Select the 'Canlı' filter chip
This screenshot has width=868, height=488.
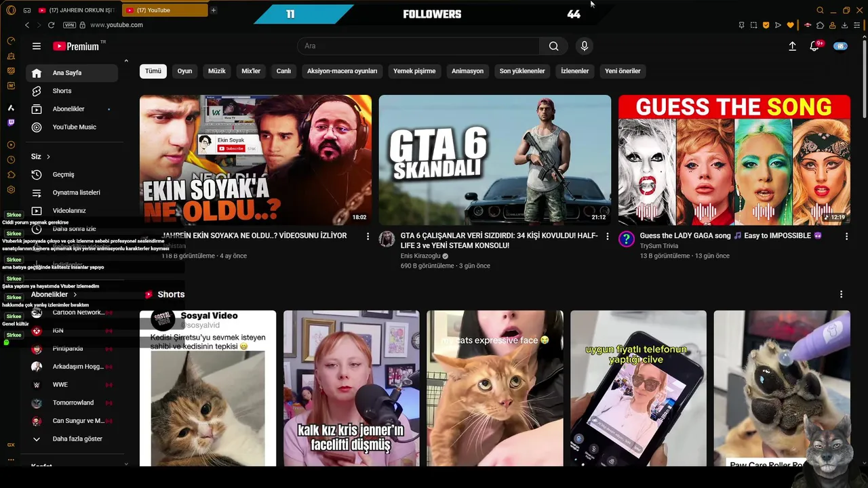pyautogui.click(x=283, y=71)
